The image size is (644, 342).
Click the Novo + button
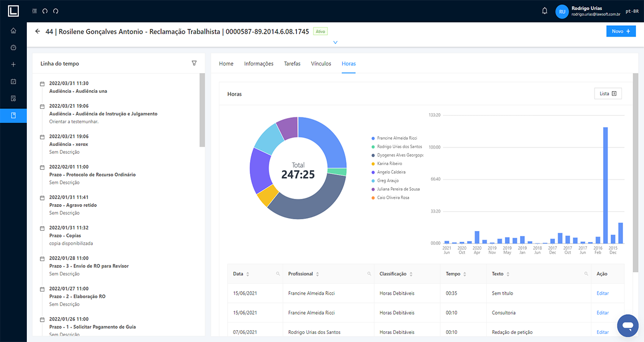point(620,31)
